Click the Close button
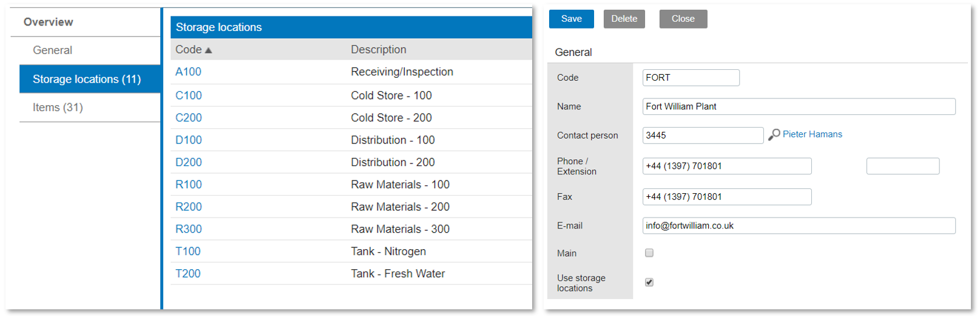Screen dimensions: 980x316 pyautogui.click(x=683, y=19)
